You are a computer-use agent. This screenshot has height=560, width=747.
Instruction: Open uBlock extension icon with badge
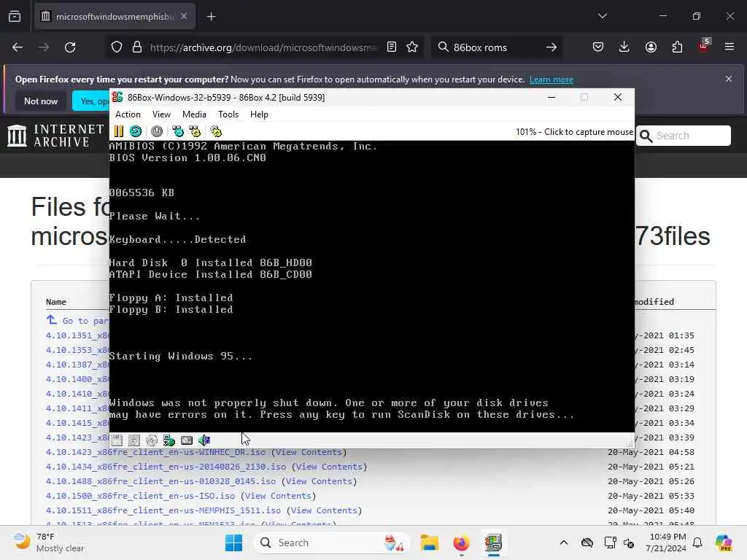coord(704,46)
